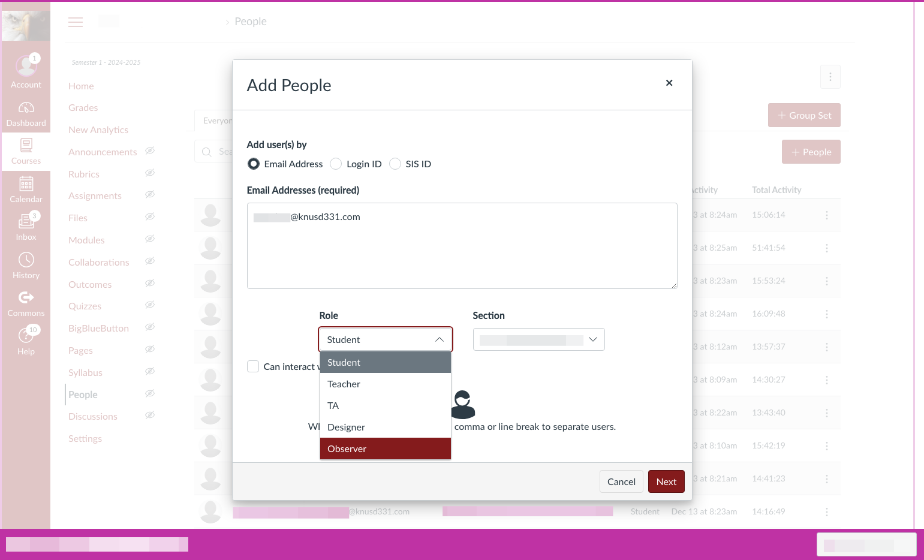Click the search magnifier icon in the people list
924x560 pixels.
point(207,152)
